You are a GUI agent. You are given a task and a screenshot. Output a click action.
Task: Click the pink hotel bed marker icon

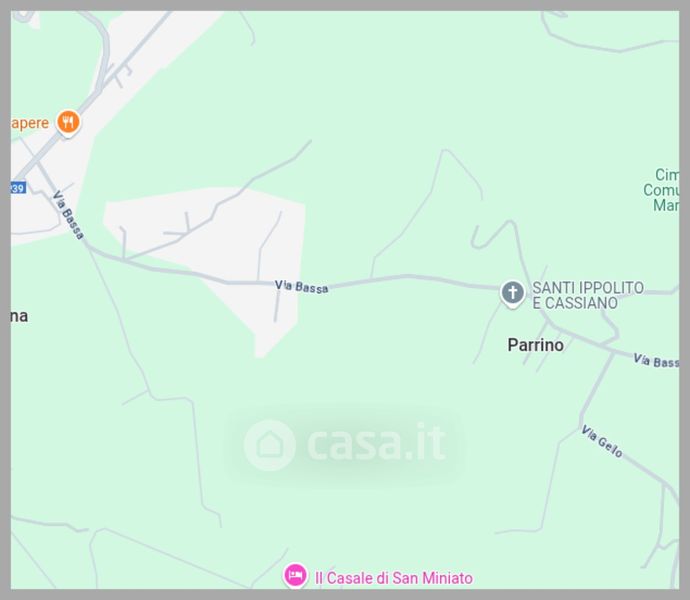click(x=295, y=575)
